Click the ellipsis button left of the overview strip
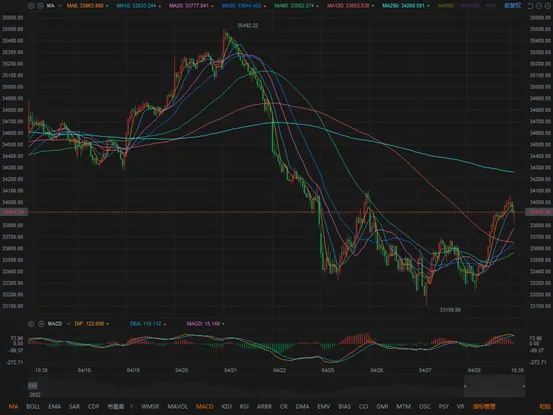The width and height of the screenshot is (553, 415). (32, 385)
